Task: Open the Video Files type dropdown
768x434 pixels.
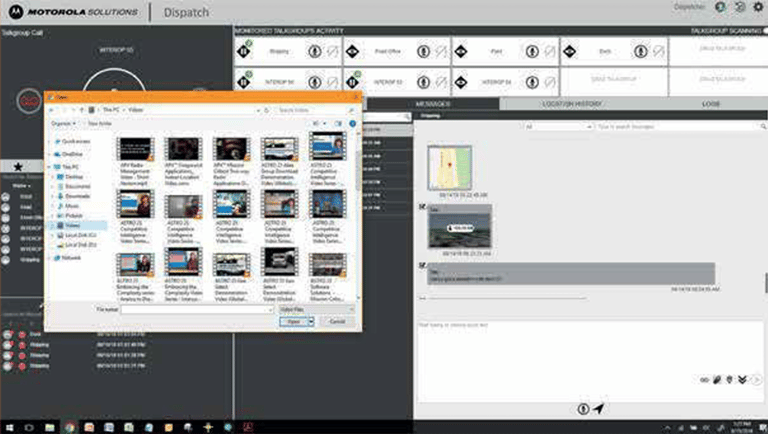Action: pyautogui.click(x=316, y=310)
